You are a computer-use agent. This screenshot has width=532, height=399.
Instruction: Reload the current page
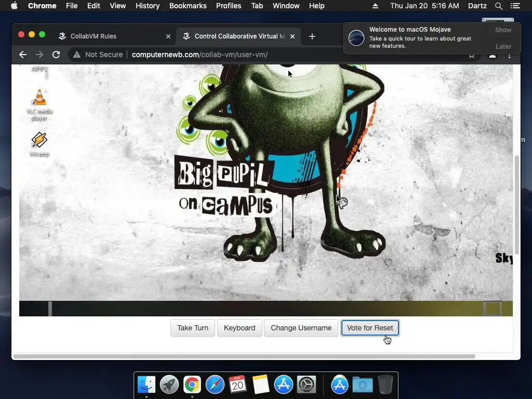pos(56,55)
